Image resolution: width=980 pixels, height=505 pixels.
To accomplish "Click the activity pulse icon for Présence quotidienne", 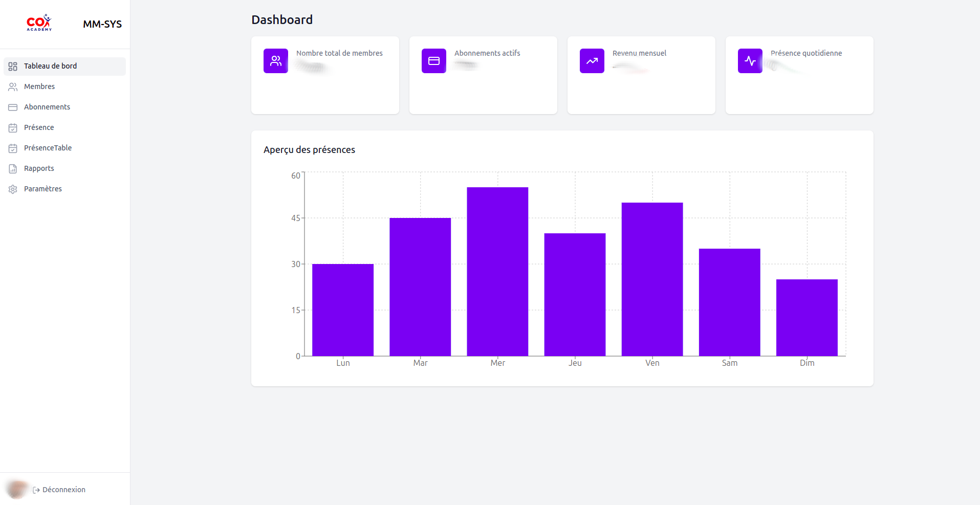I will coord(750,61).
